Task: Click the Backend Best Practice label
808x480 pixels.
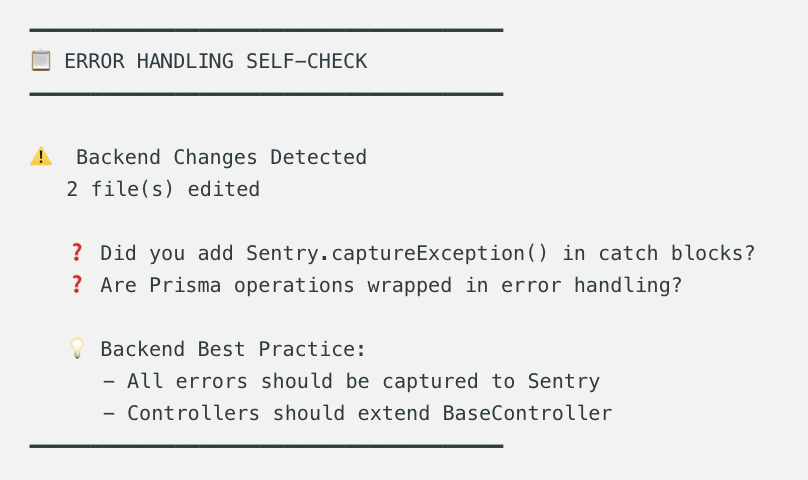Action: click(x=233, y=349)
